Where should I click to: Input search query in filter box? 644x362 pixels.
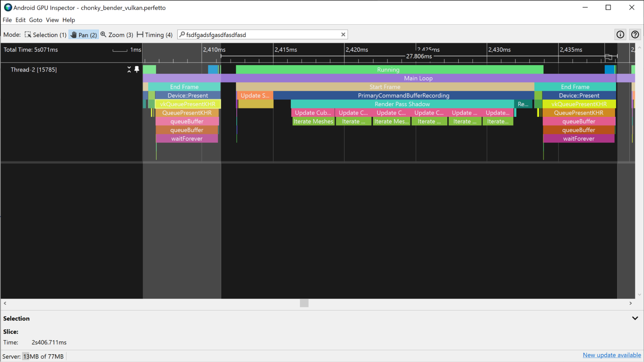coord(263,35)
